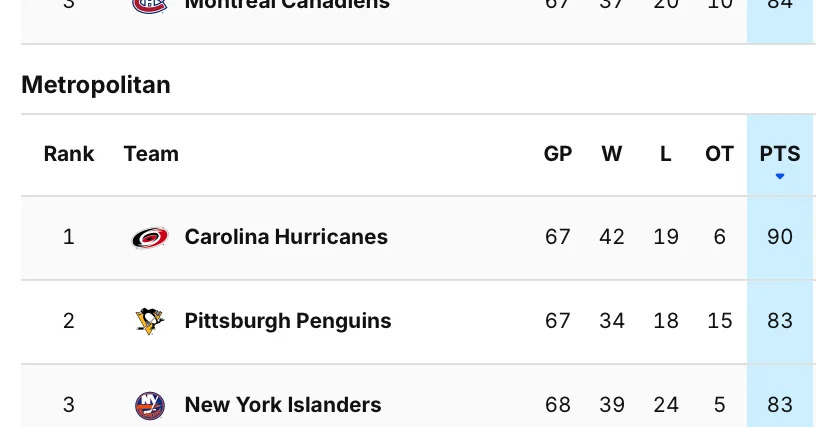Click the Carolina Hurricanes logo icon

[x=149, y=238]
